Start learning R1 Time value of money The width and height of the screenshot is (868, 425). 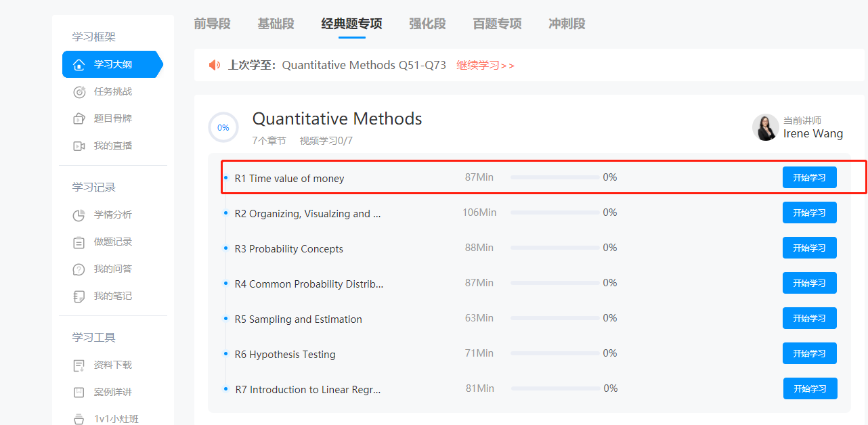click(809, 177)
